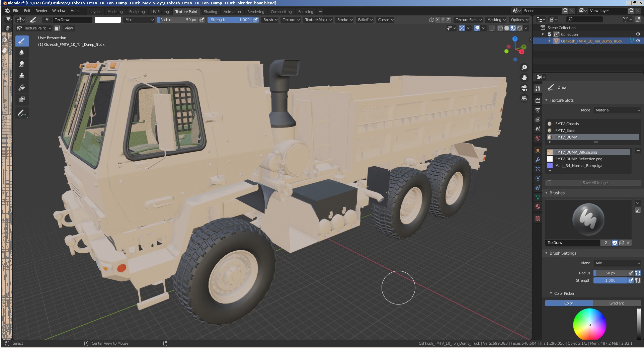The height and width of the screenshot is (348, 644).
Task: Open the Falloff dropdown
Action: coord(365,20)
